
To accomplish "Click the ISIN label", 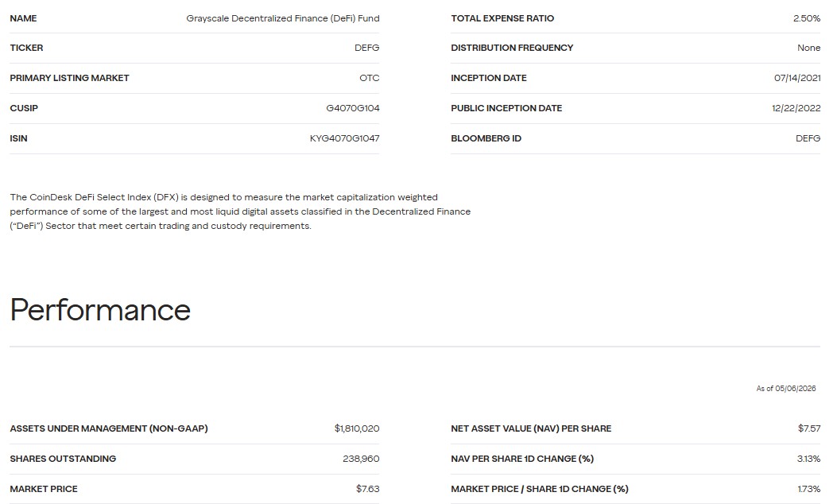I will point(18,138).
